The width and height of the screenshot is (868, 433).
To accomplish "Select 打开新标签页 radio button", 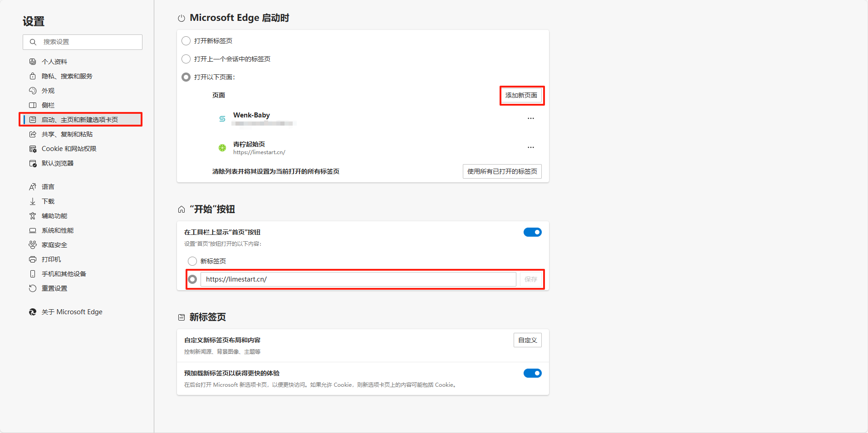I will (x=186, y=41).
